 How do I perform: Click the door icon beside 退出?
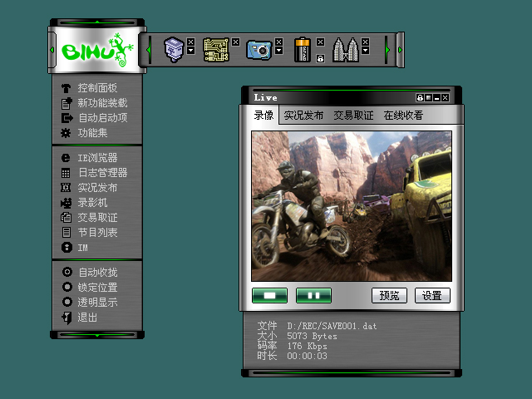pos(66,318)
